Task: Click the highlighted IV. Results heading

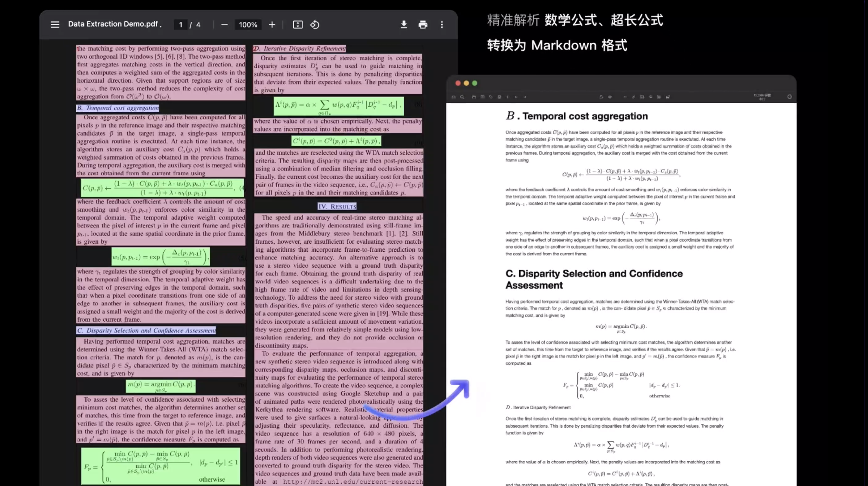Action: [337, 206]
